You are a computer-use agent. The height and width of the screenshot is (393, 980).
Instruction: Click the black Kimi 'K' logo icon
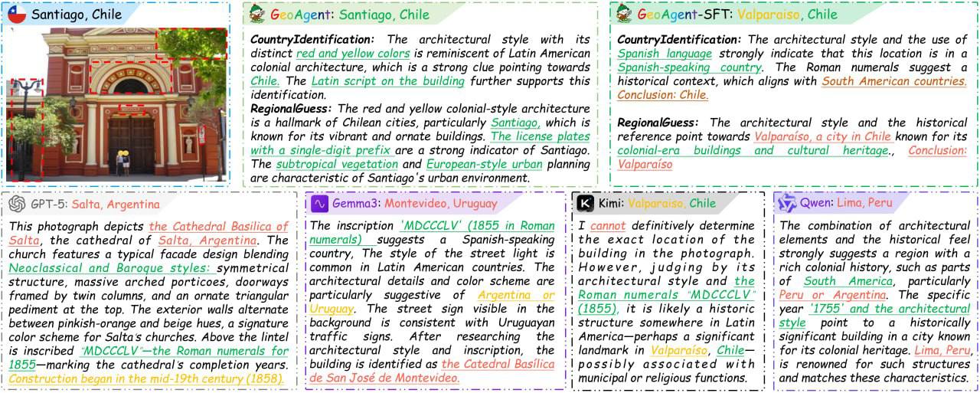(x=586, y=203)
